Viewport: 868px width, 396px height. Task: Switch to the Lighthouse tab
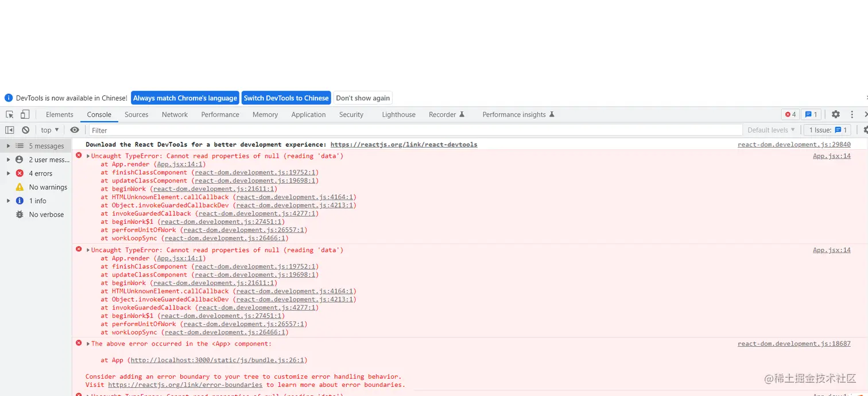(x=399, y=114)
